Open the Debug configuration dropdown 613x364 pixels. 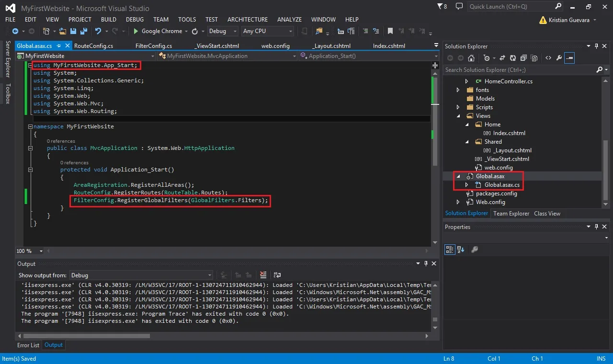click(223, 31)
